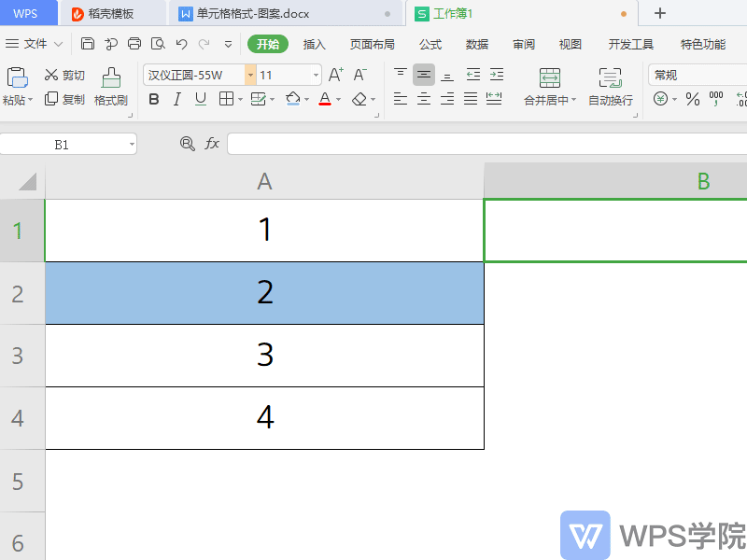Click the Print icon
The image size is (747, 560).
[134, 44]
